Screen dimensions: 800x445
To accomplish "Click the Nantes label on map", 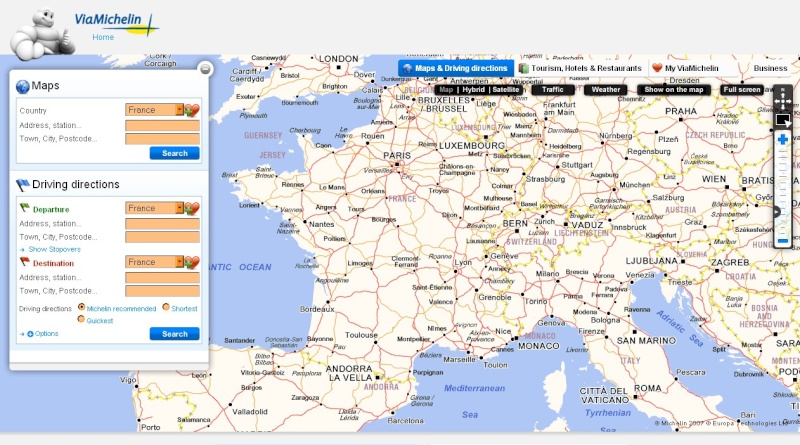I will 321,224.
